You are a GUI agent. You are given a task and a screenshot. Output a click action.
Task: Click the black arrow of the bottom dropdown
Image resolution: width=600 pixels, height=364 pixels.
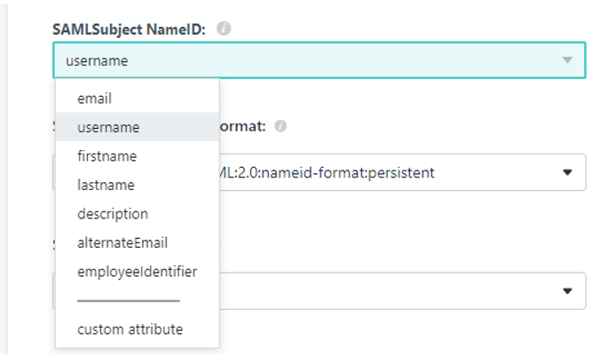(x=567, y=291)
